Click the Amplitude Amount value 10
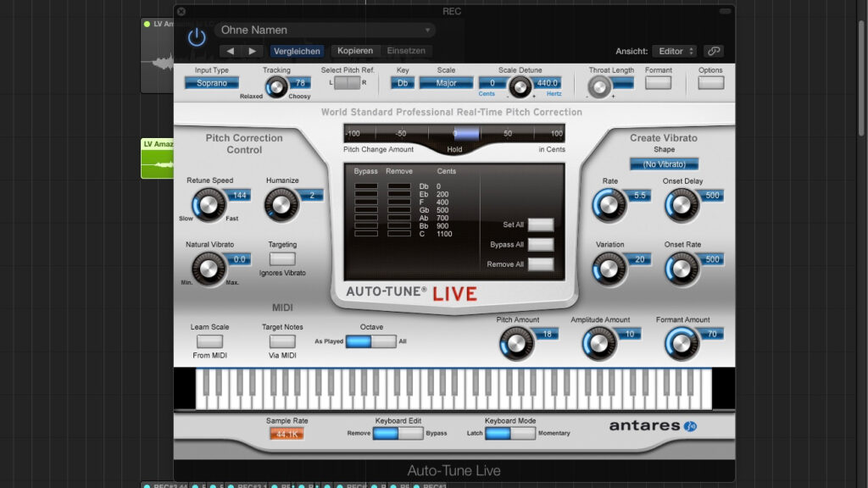 pyautogui.click(x=630, y=334)
